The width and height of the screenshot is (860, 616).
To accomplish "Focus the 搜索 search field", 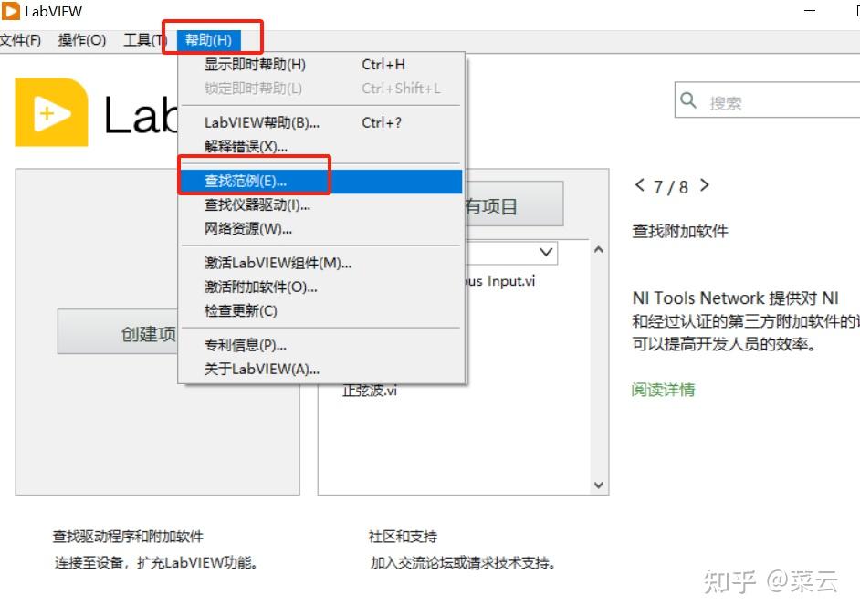I will [768, 100].
